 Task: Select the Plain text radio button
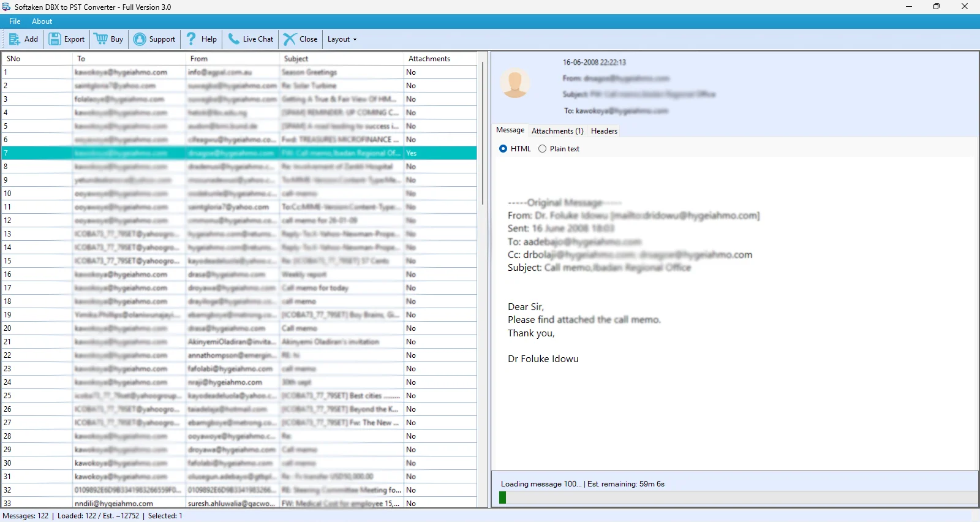542,149
